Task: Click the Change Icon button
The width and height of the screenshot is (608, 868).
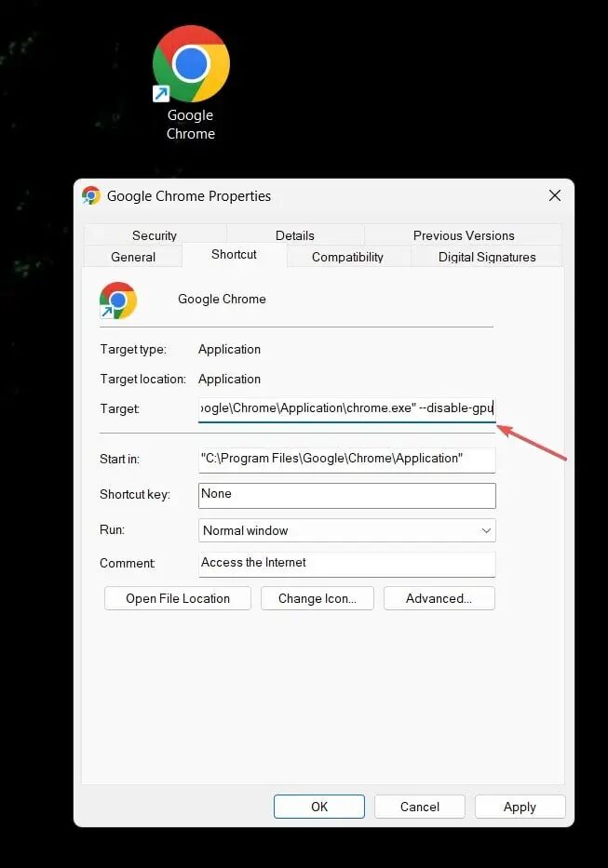Action: (x=317, y=598)
